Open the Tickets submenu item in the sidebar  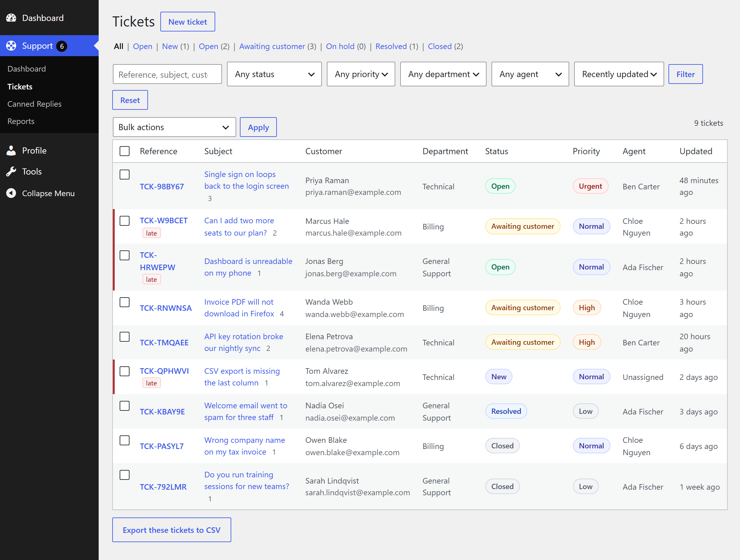coord(20,87)
